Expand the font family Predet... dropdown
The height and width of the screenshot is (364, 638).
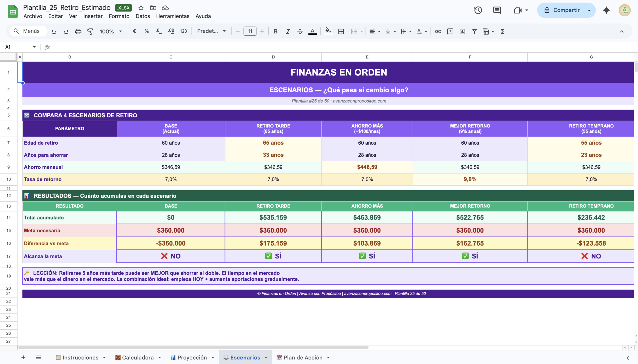(x=211, y=31)
